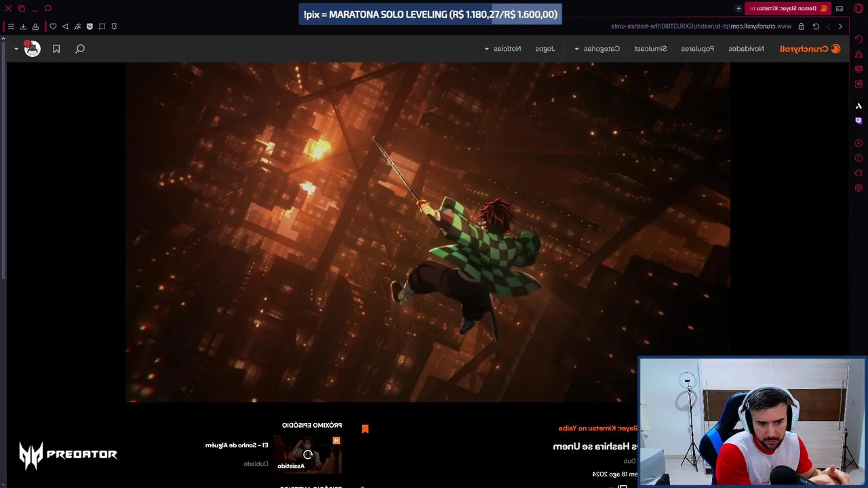Click the pinboard pin toolbar icon
This screenshot has height=488, width=868.
point(114,26)
